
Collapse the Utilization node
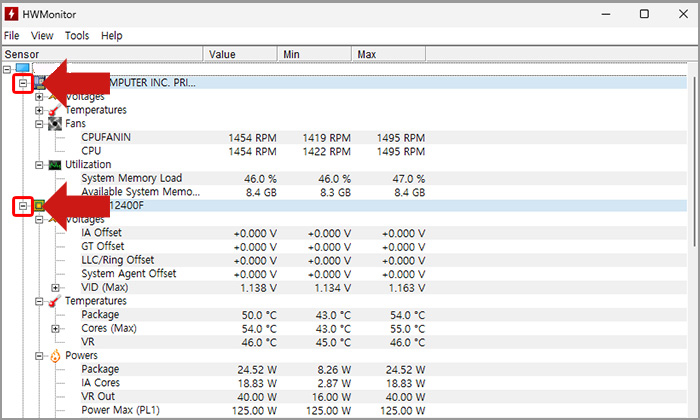click(x=39, y=165)
